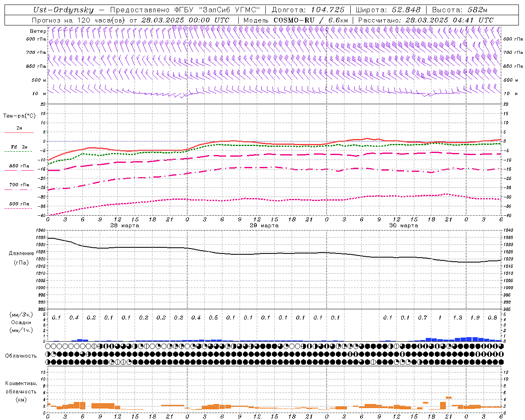Click the (мм/3ч.) precipitation unit label
525x420 pixels.
tap(21, 315)
